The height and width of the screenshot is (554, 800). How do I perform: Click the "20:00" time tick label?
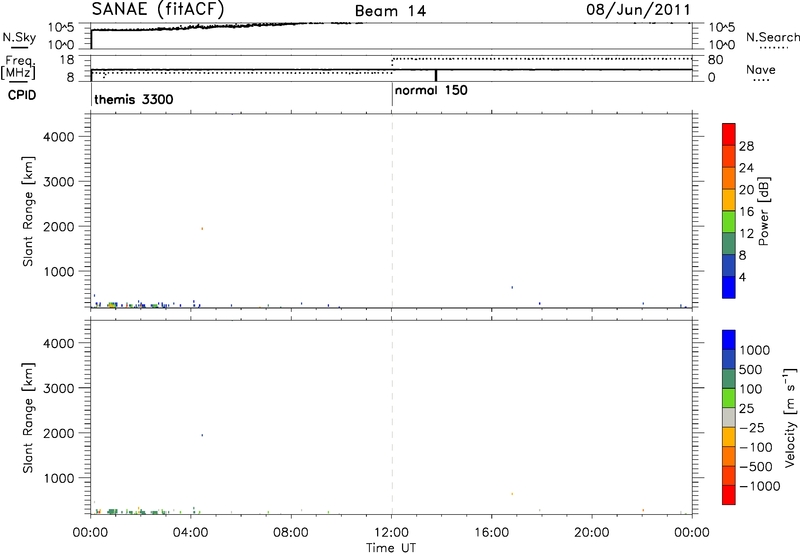tap(592, 533)
